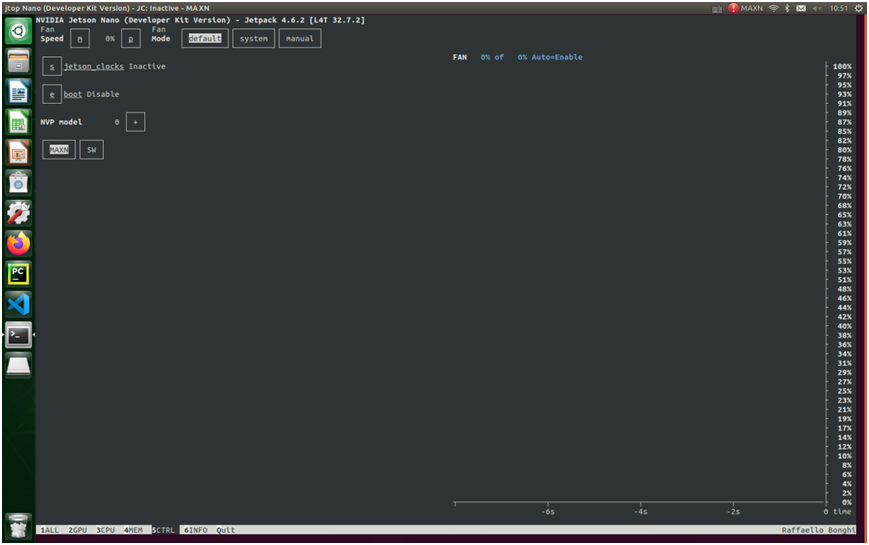Viewport: 869px width, 545px height.
Task: Click the -4s time axis label
Action: [640, 512]
